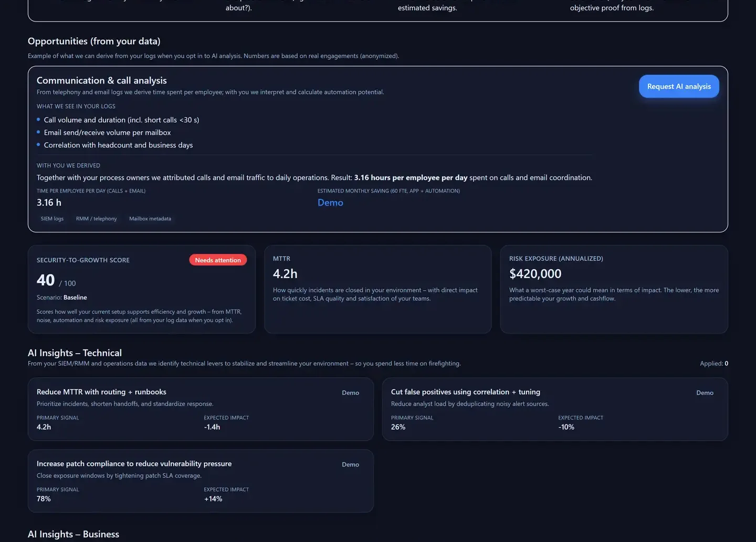
Task: Open Cut false positives using correlation insight
Action: click(465, 392)
